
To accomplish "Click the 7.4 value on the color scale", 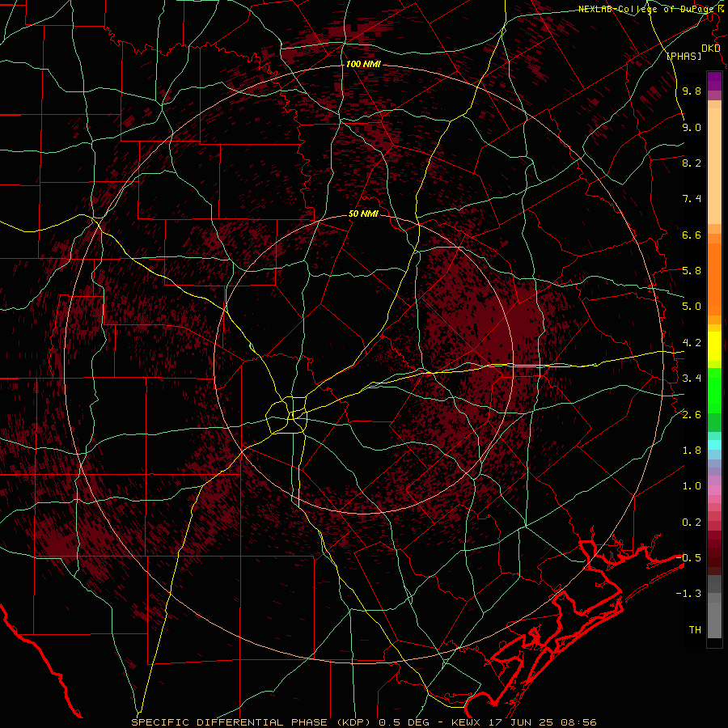I will pyautogui.click(x=692, y=199).
